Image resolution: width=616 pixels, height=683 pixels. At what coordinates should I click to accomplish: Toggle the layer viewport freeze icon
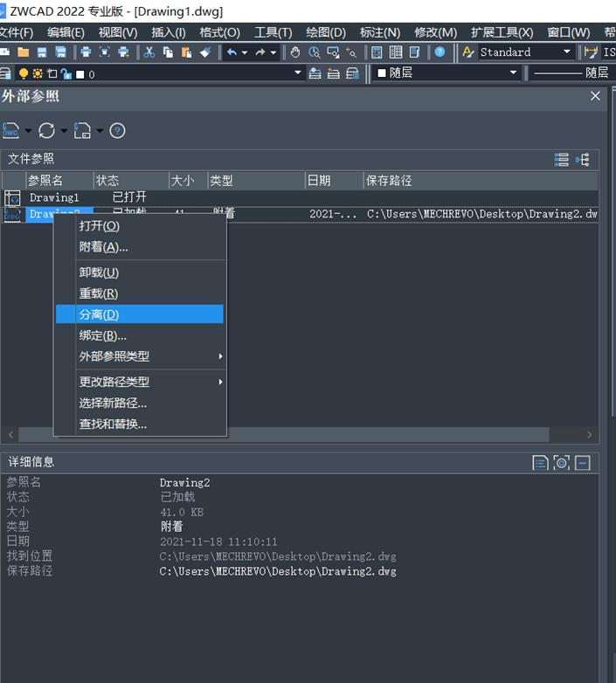pos(52,73)
